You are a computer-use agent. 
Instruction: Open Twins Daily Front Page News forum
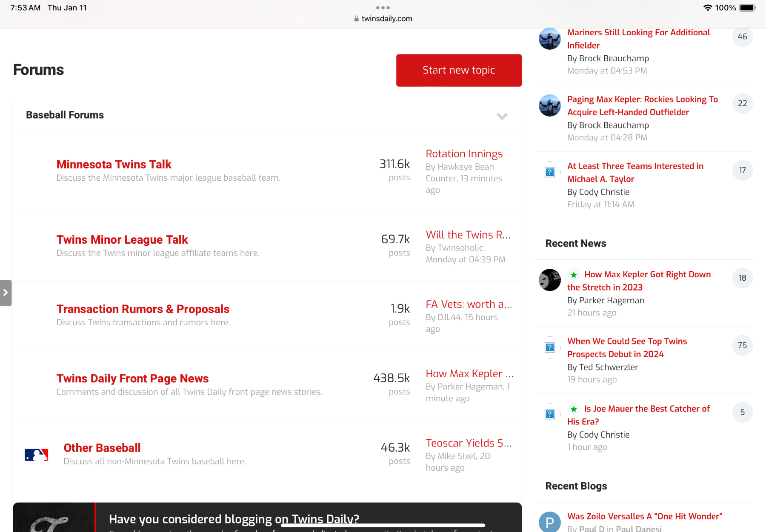(132, 378)
